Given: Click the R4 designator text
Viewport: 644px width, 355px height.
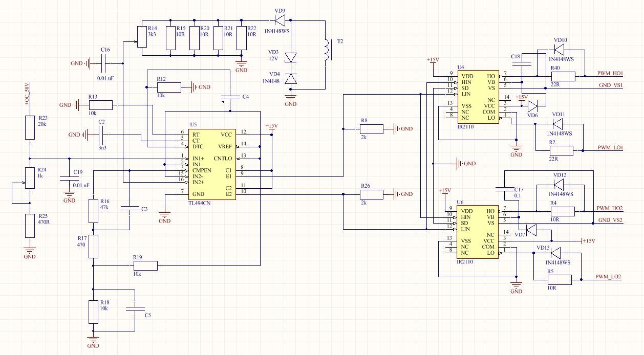Looking at the screenshot, I should (x=554, y=203).
